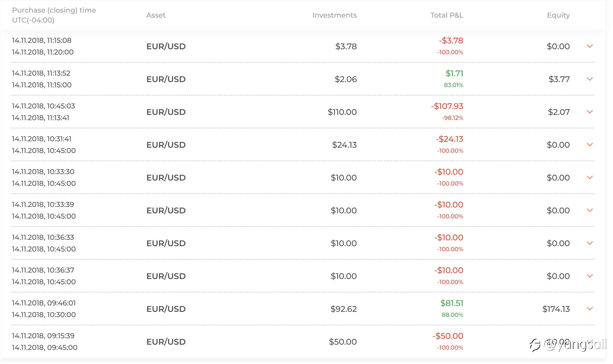
Task: Click the -$107.93 loss value
Action: pyautogui.click(x=447, y=106)
